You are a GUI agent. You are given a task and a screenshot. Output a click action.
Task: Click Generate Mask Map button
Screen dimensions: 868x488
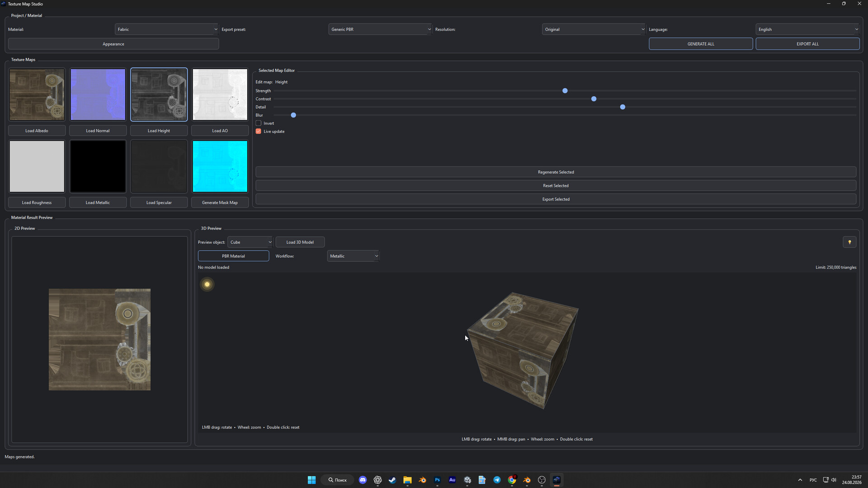(x=220, y=202)
